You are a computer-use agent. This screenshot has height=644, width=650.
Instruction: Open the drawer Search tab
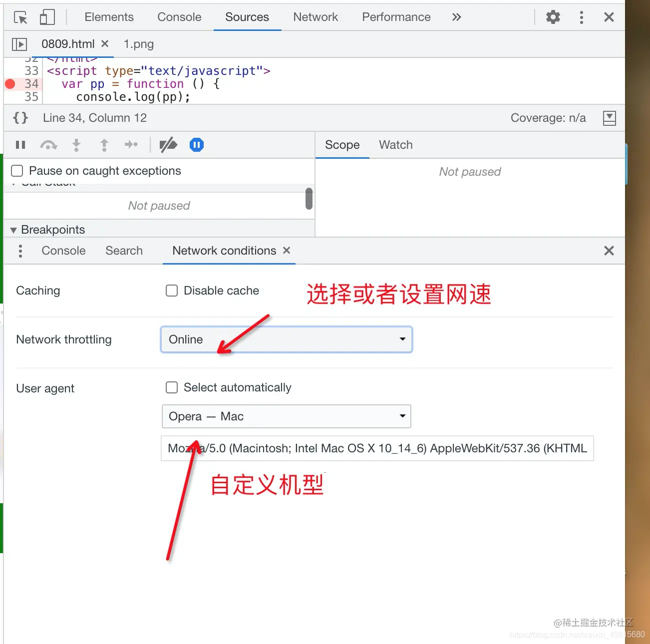(124, 251)
